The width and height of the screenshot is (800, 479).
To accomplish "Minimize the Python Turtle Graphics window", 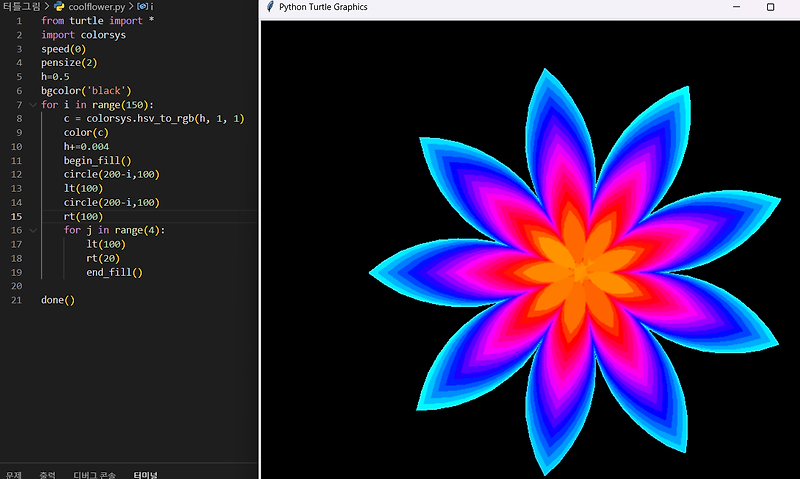I will point(736,7).
